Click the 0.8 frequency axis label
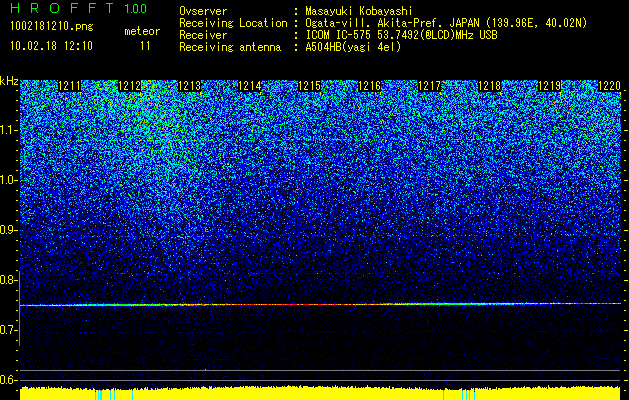 pyautogui.click(x=8, y=280)
